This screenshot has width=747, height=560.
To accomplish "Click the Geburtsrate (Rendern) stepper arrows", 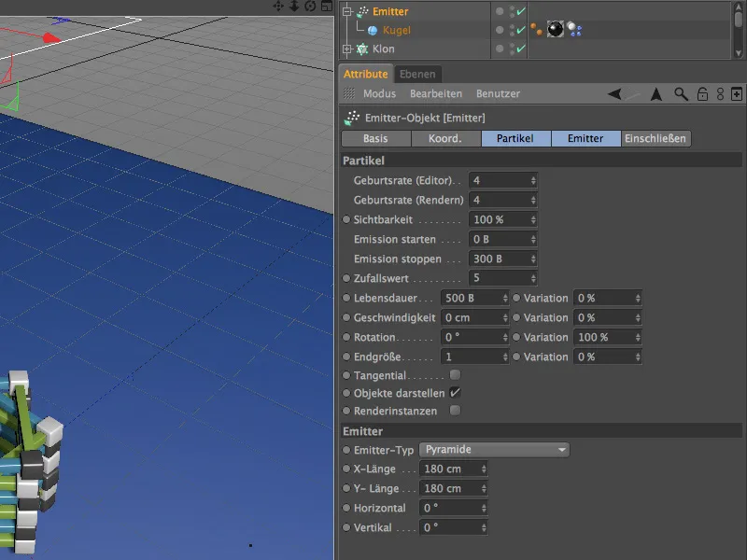I will tap(533, 200).
